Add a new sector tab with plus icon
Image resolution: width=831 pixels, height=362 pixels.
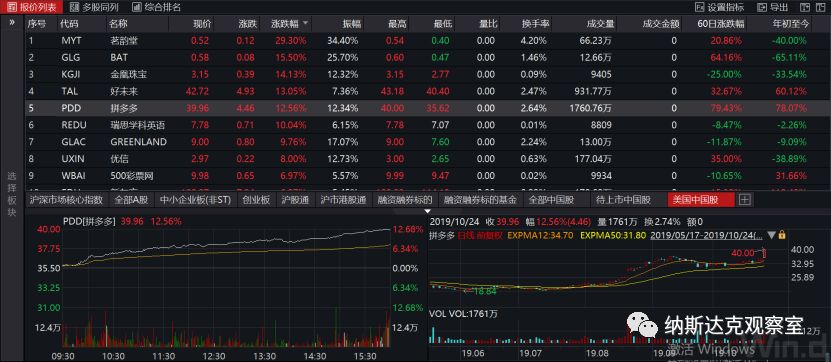(745, 200)
